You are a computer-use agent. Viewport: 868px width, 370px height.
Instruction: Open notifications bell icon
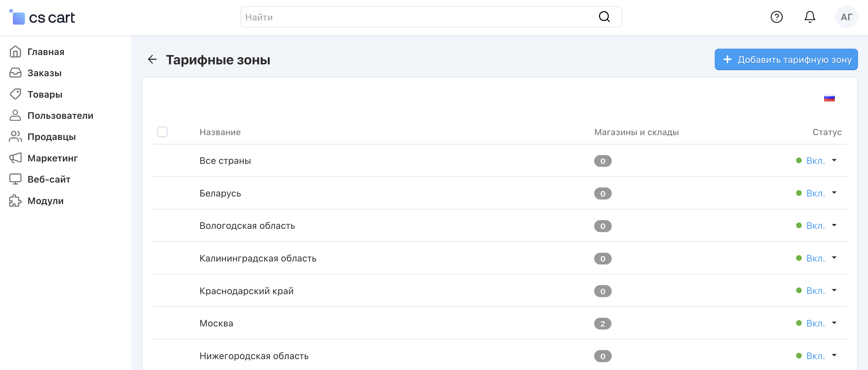pyautogui.click(x=809, y=17)
